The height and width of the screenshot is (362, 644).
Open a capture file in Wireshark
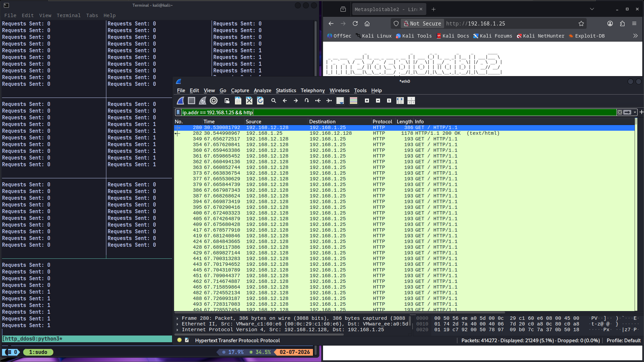pyautogui.click(x=227, y=101)
